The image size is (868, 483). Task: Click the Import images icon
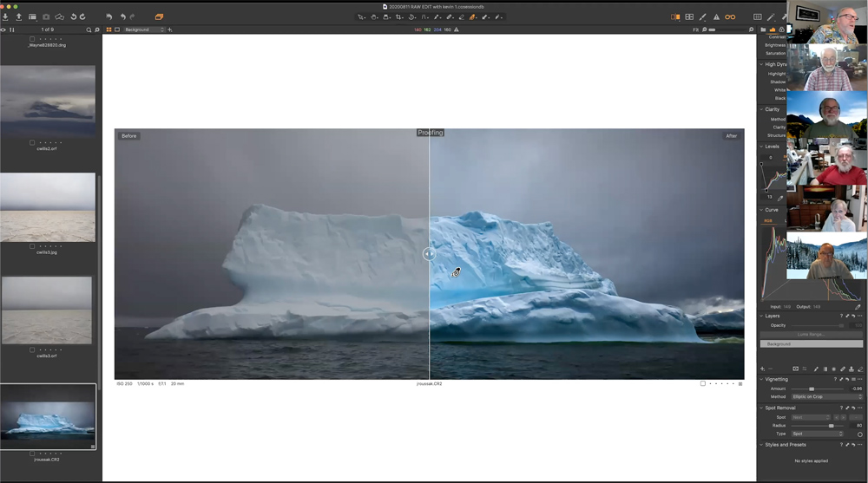click(5, 16)
